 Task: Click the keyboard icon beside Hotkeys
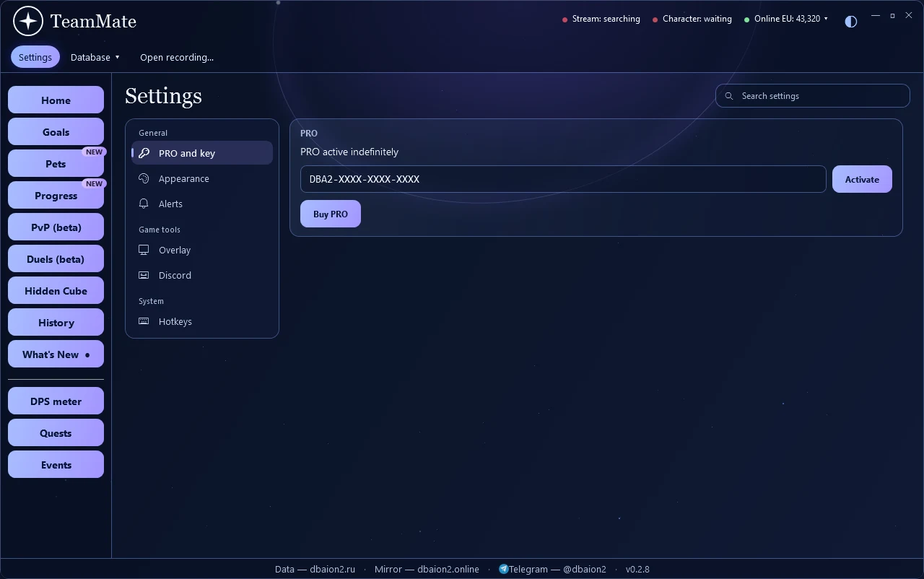coord(144,321)
